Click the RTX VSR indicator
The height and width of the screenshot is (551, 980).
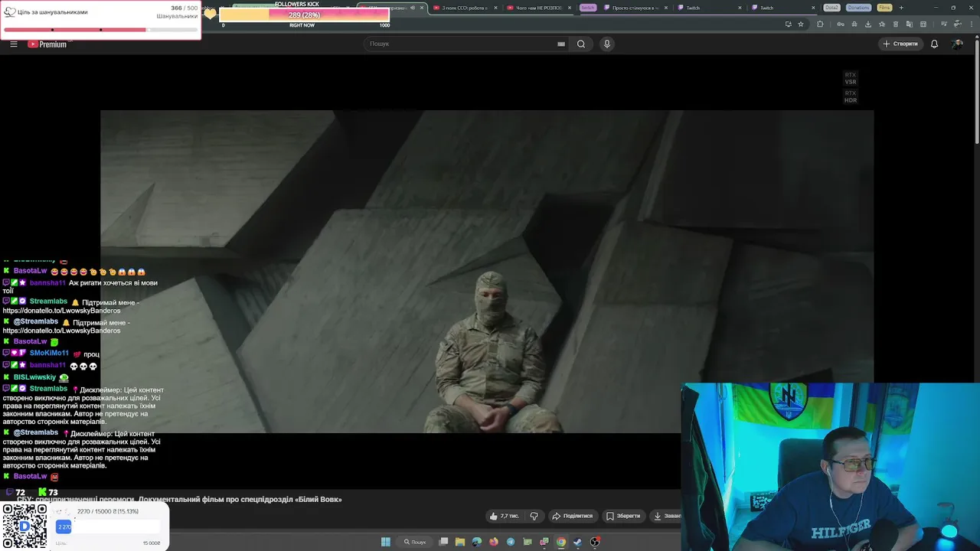(x=851, y=78)
